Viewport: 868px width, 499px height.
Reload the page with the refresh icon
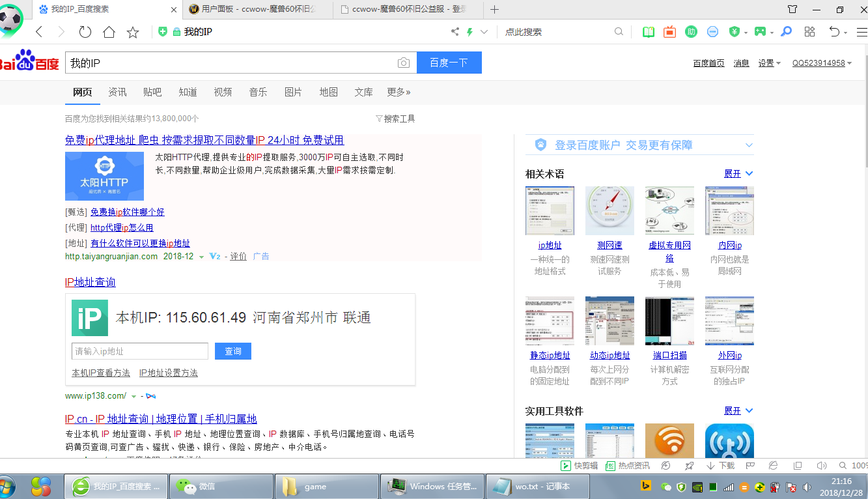pyautogui.click(x=85, y=32)
